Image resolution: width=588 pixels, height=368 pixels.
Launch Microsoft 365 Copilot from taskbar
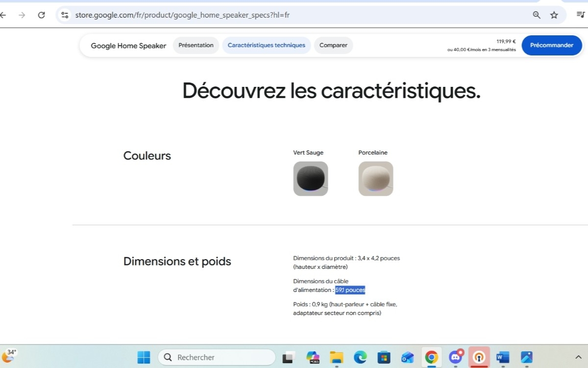pyautogui.click(x=313, y=357)
